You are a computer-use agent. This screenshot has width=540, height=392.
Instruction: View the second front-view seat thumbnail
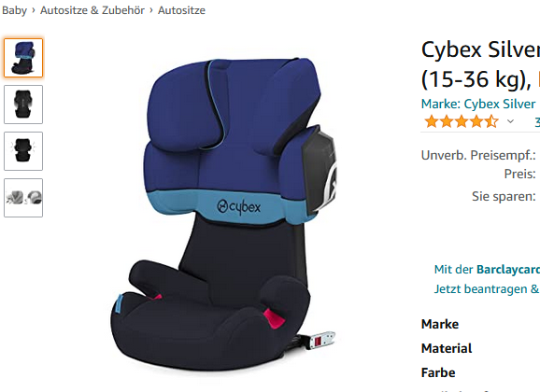pyautogui.click(x=23, y=105)
